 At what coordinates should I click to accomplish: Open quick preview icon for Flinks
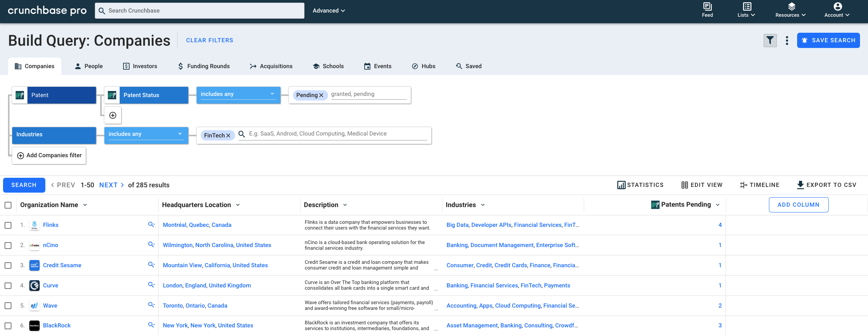click(151, 225)
